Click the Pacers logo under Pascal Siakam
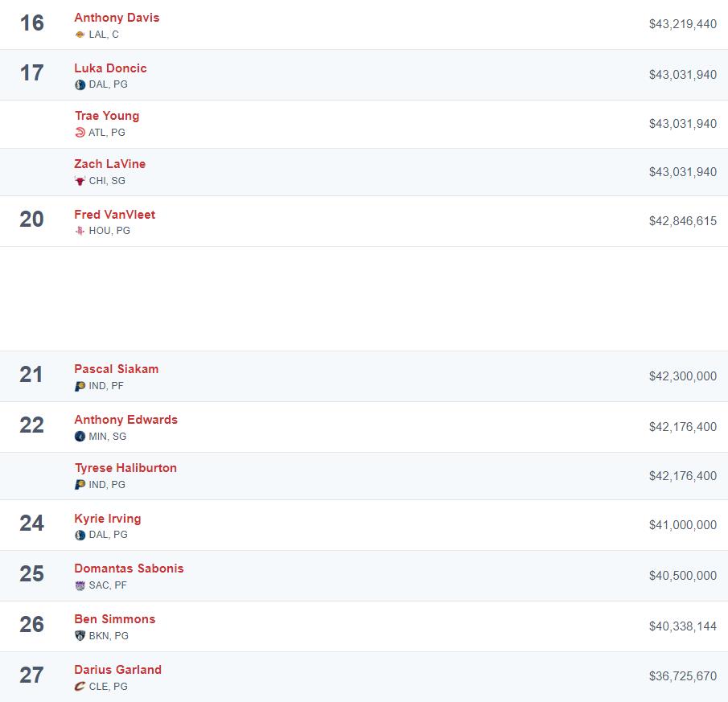 pos(80,386)
